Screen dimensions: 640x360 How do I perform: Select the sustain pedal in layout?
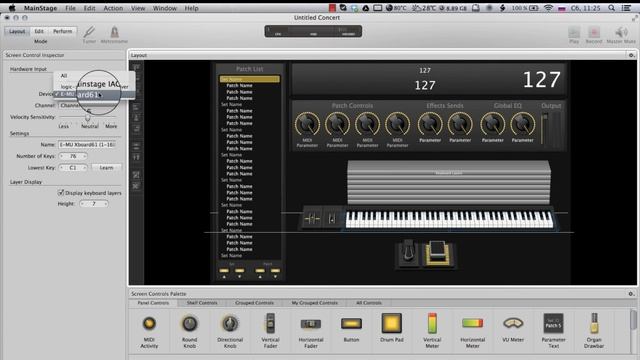tap(408, 252)
